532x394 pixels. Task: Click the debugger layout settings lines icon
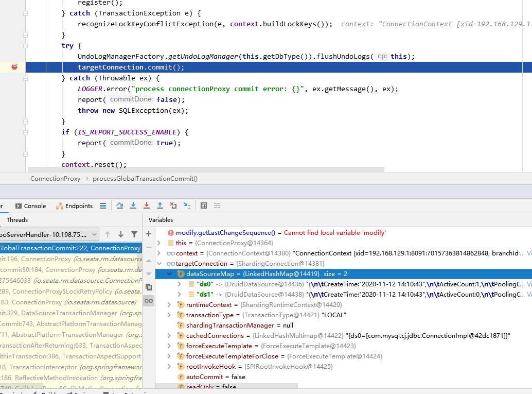(103, 206)
